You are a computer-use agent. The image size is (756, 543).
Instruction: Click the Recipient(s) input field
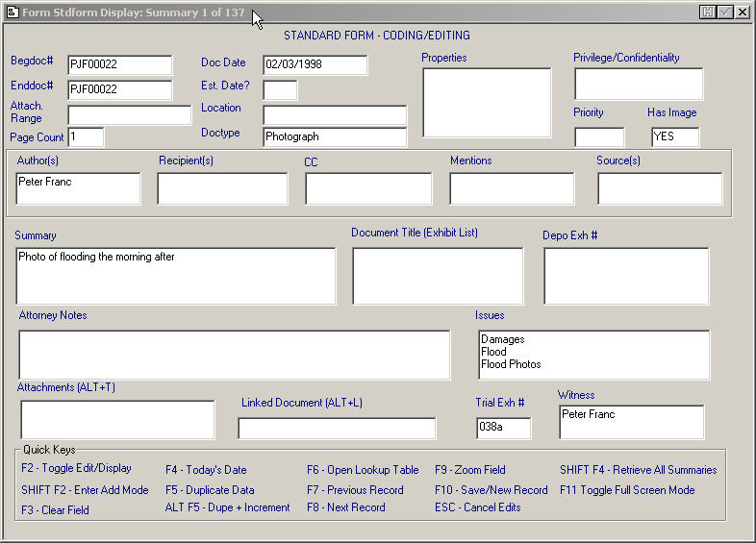(222, 188)
